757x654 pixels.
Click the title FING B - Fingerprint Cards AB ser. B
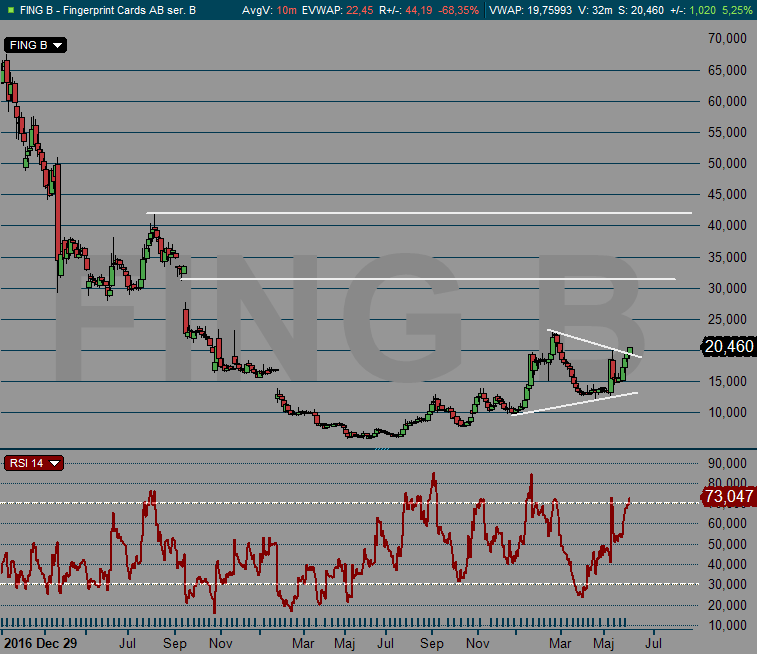click(108, 10)
